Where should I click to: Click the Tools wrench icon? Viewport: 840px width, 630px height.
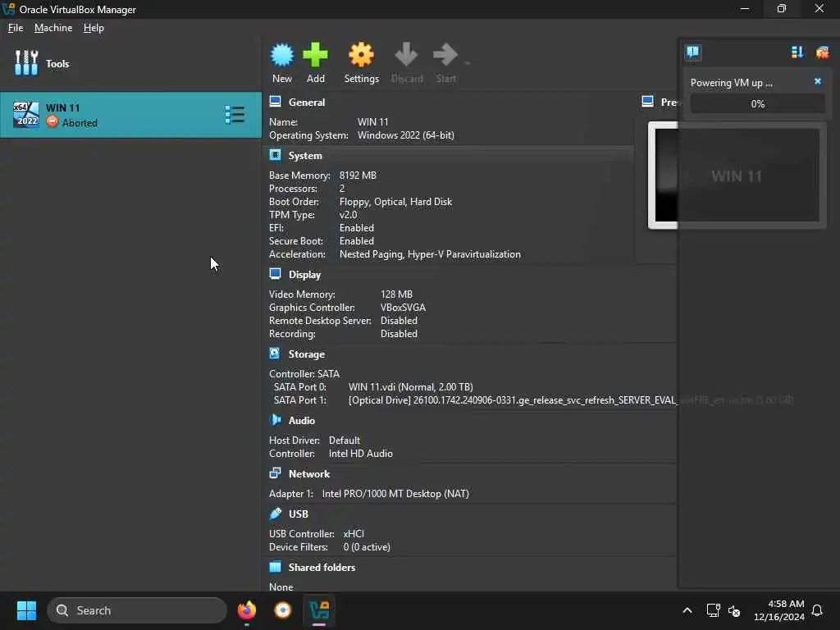[26, 63]
